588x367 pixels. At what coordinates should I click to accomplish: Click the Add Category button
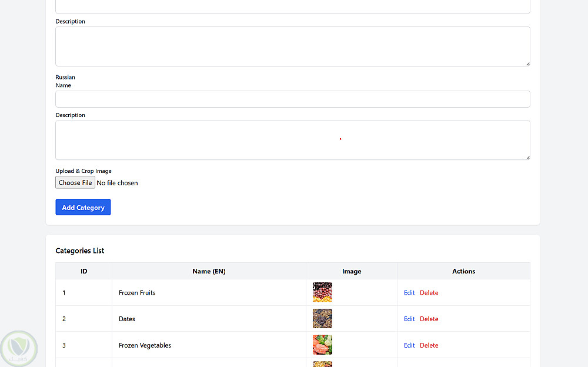point(83,207)
